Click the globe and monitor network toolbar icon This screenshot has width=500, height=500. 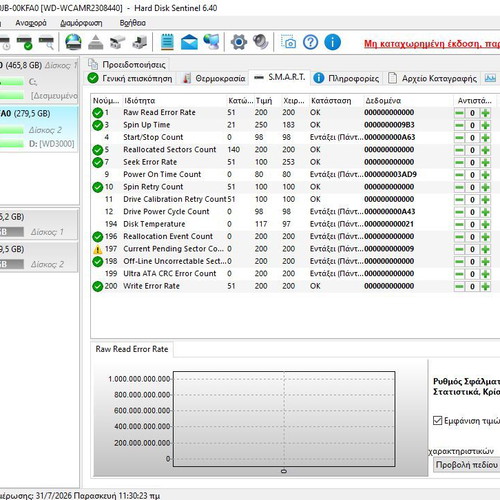point(212,42)
